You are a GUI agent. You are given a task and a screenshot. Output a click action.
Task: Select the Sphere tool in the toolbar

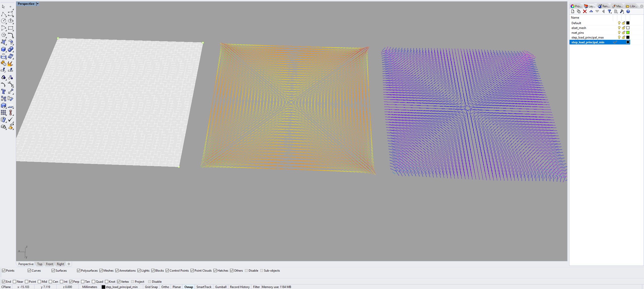click(x=11, y=49)
